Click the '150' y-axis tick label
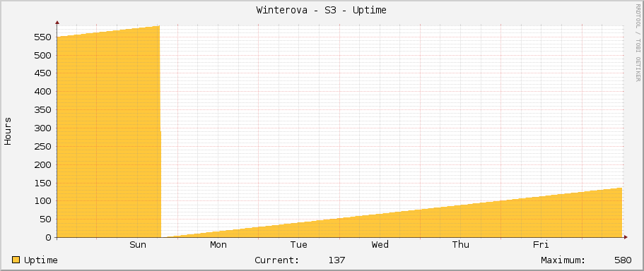The width and height of the screenshot is (644, 271). tap(43, 183)
